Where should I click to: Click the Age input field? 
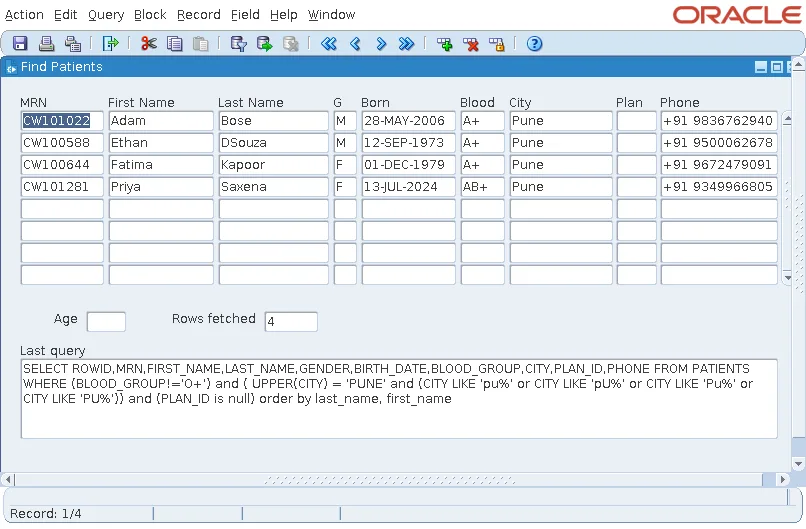coord(106,322)
